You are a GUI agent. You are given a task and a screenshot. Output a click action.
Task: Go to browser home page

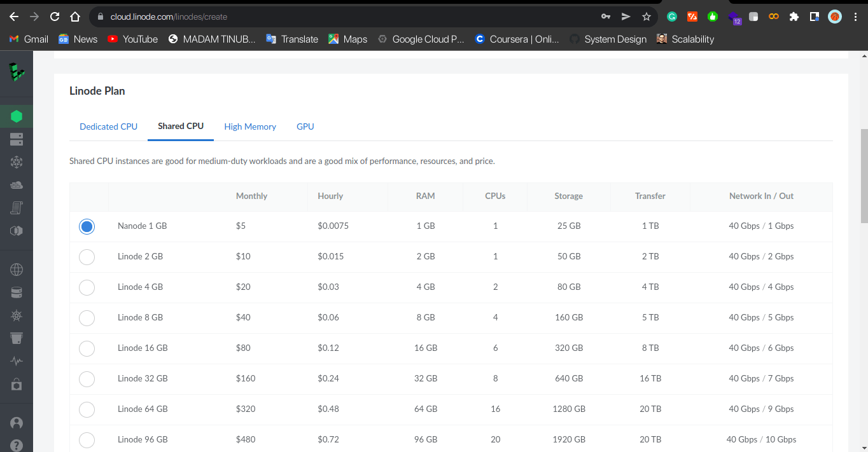[75, 17]
